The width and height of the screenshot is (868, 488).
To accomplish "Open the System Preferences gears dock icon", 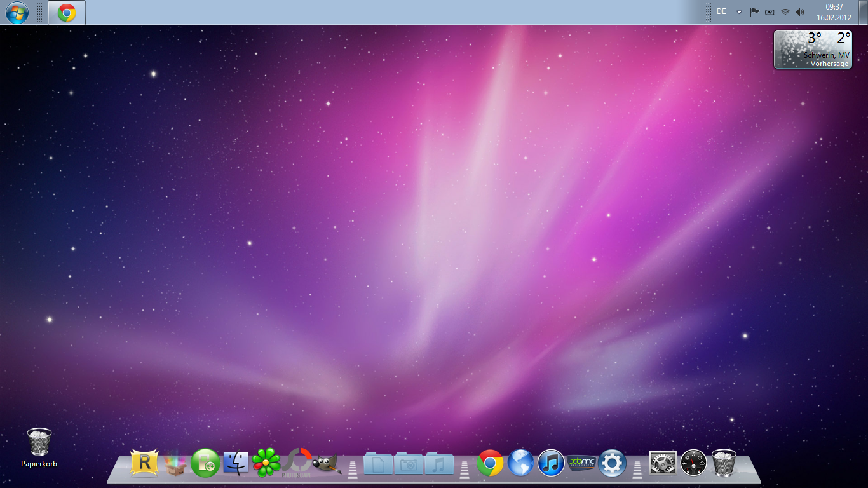I will tap(663, 463).
